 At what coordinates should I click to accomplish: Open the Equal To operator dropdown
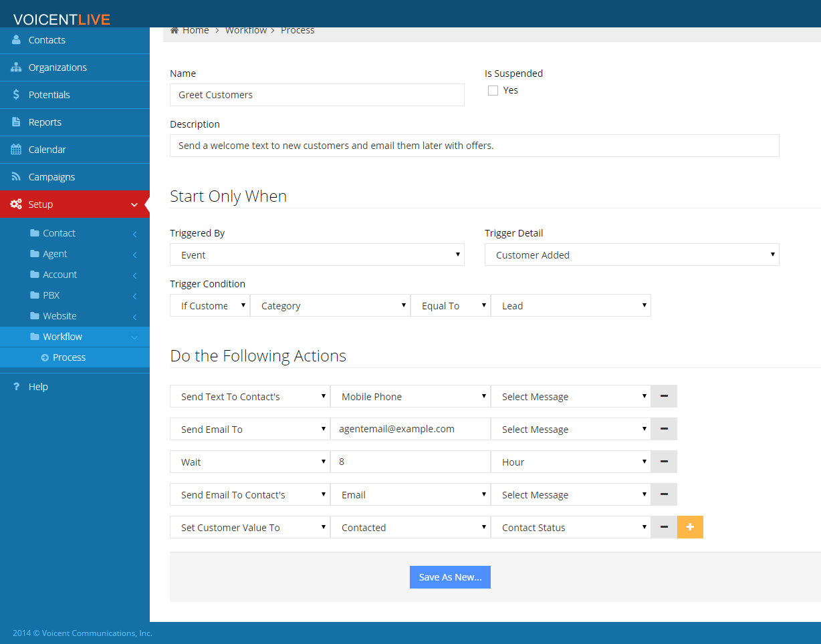click(x=451, y=305)
